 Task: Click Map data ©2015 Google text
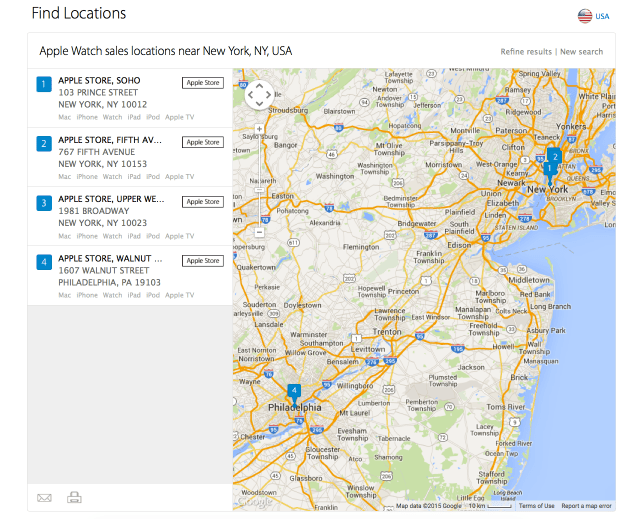429,506
